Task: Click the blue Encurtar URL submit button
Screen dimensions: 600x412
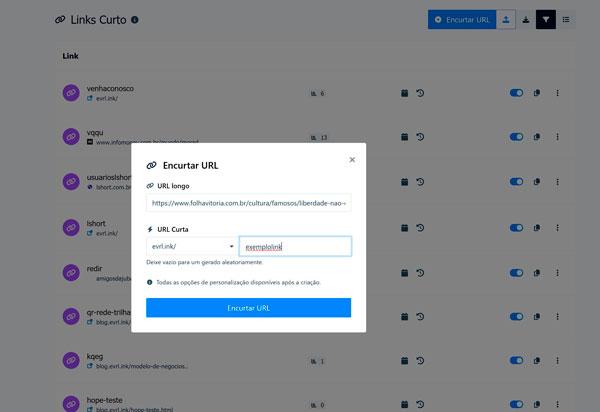Action: [248, 308]
